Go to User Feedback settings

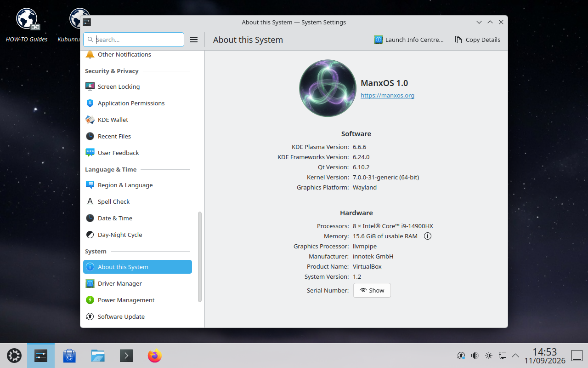[x=137, y=153]
